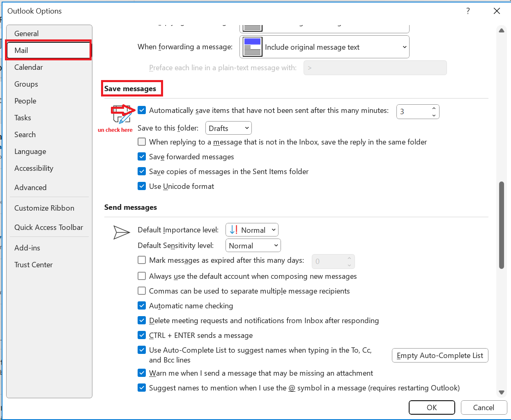
Task: Open the General options category
Action: (x=49, y=34)
